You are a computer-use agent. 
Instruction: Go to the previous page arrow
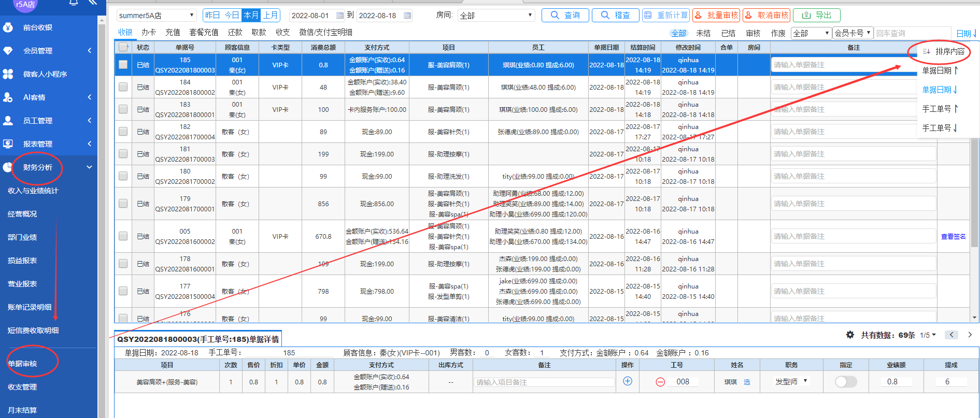951,335
